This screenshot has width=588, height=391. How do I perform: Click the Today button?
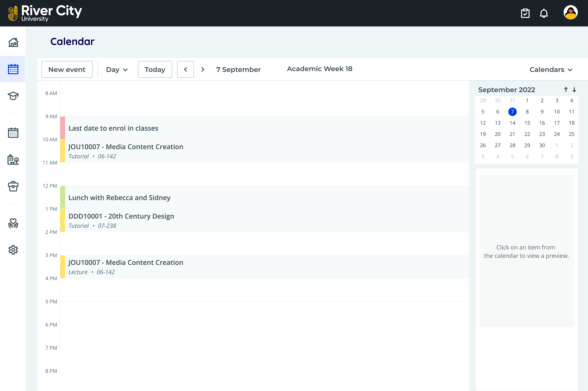click(155, 69)
